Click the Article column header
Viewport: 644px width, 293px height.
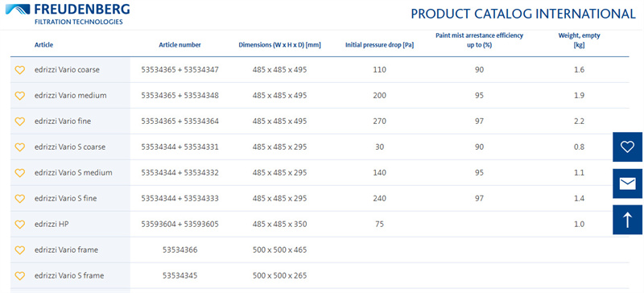coord(43,45)
